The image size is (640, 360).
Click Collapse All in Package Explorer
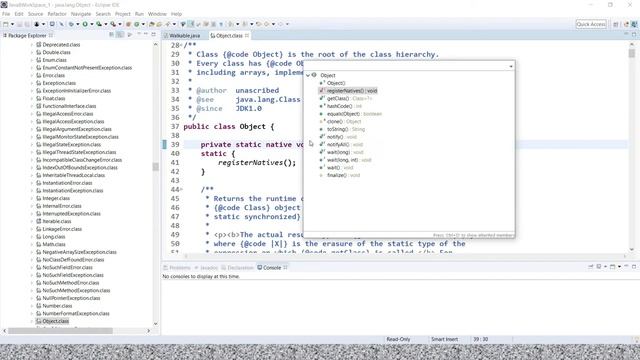coord(111,35)
